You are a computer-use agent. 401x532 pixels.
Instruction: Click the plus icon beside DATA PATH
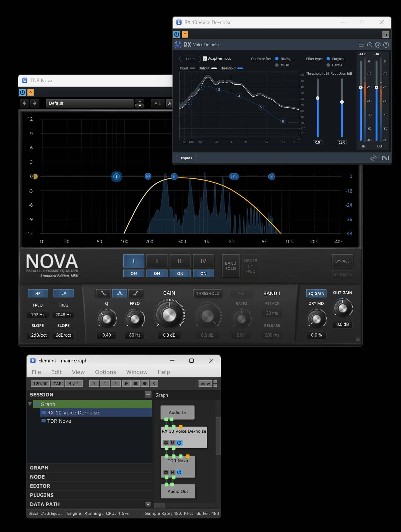pos(148,504)
